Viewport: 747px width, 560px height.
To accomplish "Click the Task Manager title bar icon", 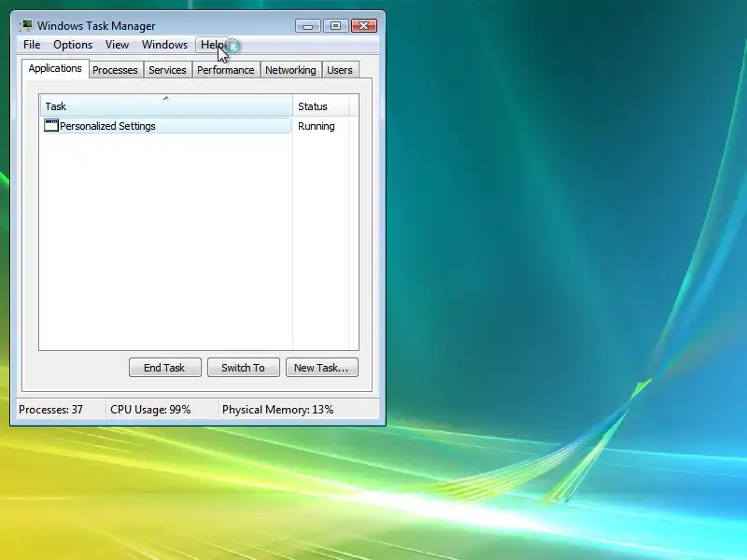I will 26,25.
